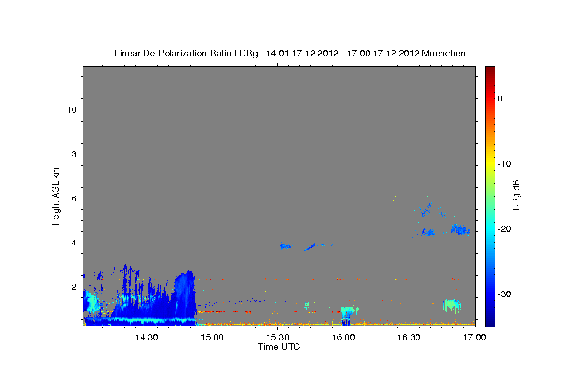Click the 16:30 time tick label
The height and width of the screenshot is (392, 588).
click(x=409, y=337)
